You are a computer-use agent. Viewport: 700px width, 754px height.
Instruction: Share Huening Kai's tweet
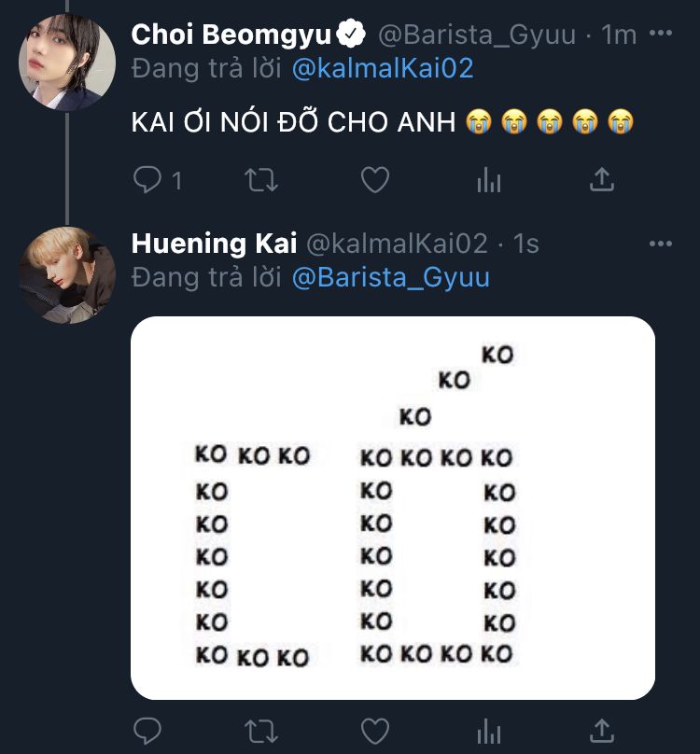click(x=602, y=730)
